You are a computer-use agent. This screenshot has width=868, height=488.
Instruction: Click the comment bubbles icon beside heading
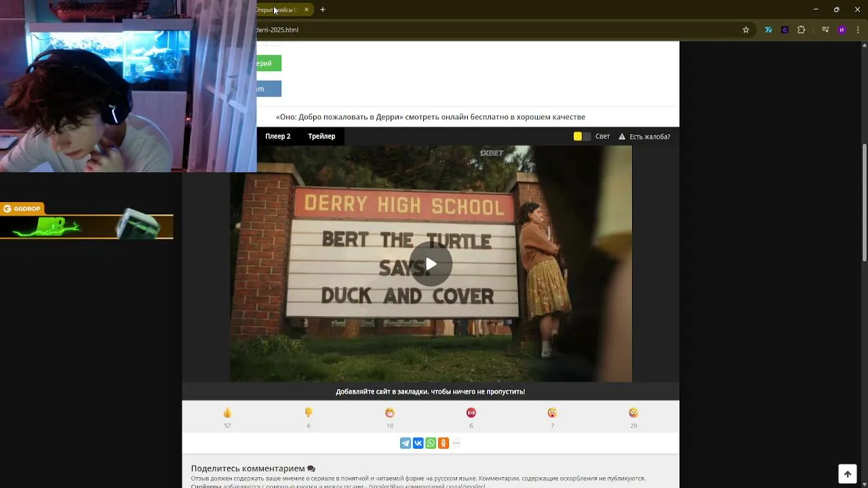point(311,468)
